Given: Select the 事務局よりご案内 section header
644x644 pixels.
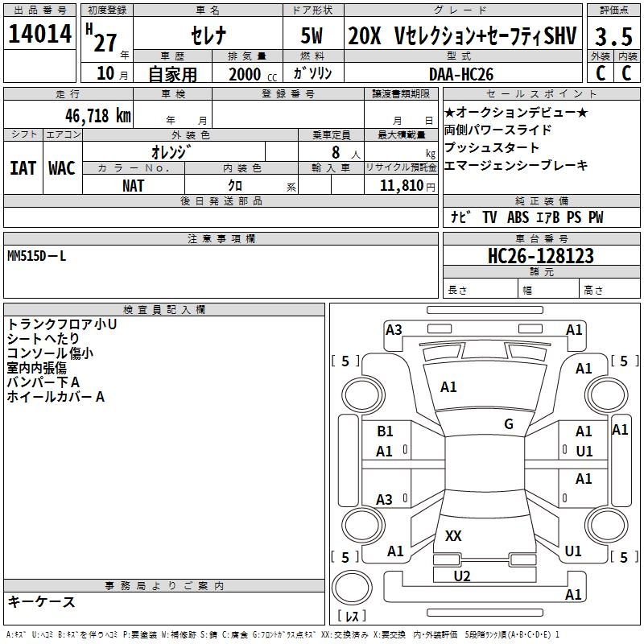Looking at the screenshot, I should (x=164, y=586).
